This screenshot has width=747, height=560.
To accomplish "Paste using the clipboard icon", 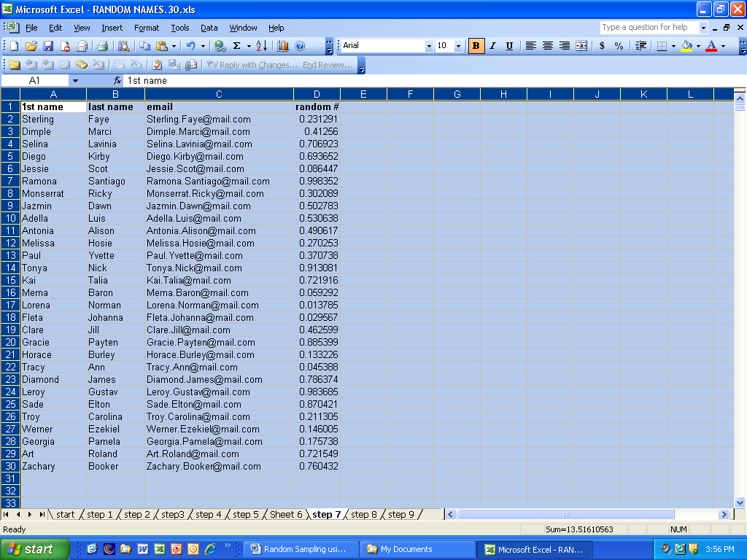I will click(161, 46).
